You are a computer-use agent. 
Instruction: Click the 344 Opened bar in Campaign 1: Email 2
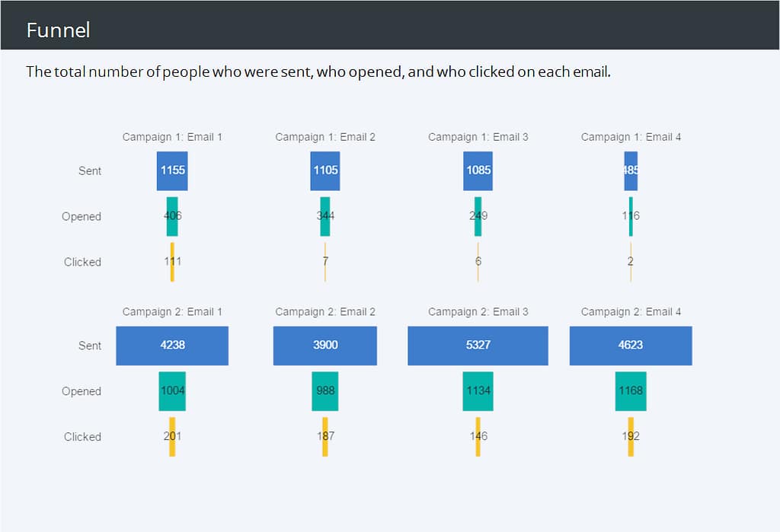[x=325, y=216]
